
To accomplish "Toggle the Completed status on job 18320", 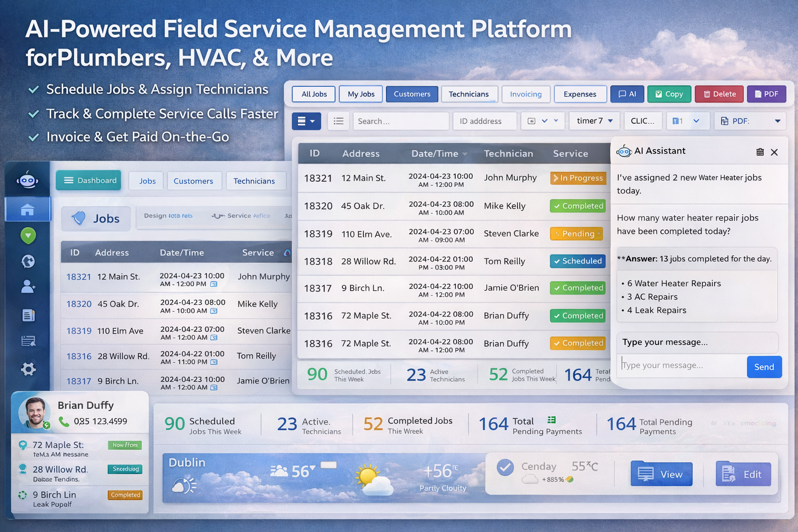I will tap(578, 206).
